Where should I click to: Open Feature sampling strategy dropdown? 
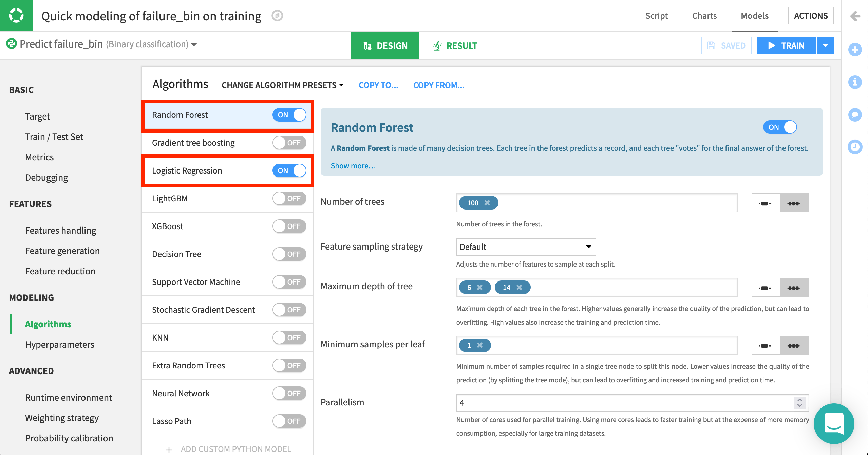(526, 247)
